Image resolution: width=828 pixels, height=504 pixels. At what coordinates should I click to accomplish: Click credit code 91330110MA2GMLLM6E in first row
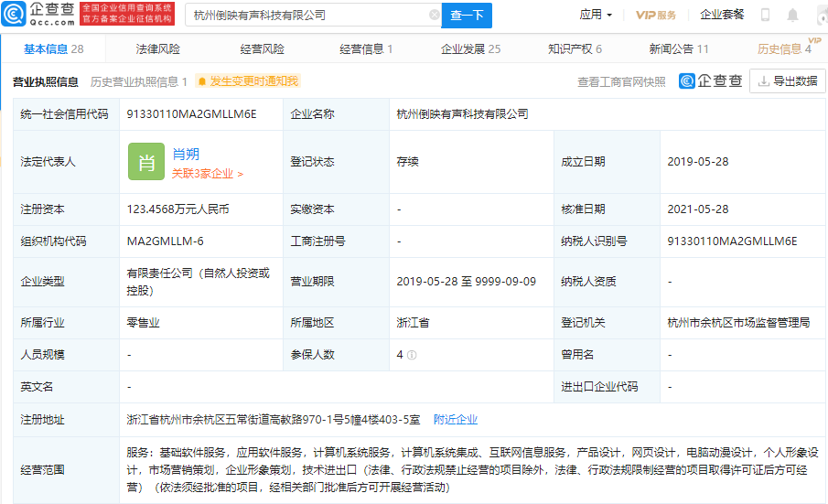(192, 114)
